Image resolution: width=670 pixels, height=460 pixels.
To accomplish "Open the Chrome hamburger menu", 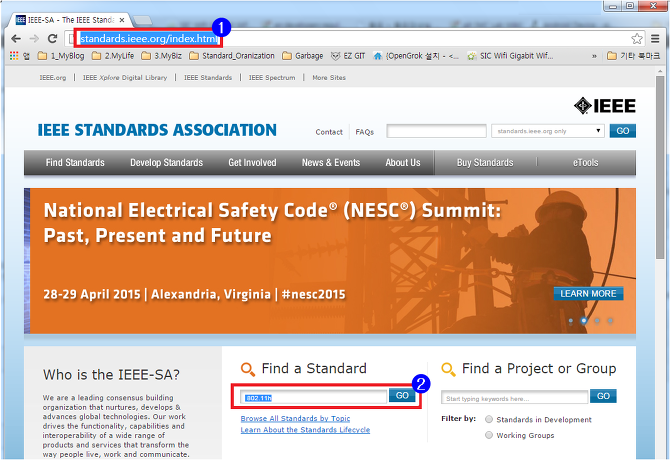I will 655,39.
